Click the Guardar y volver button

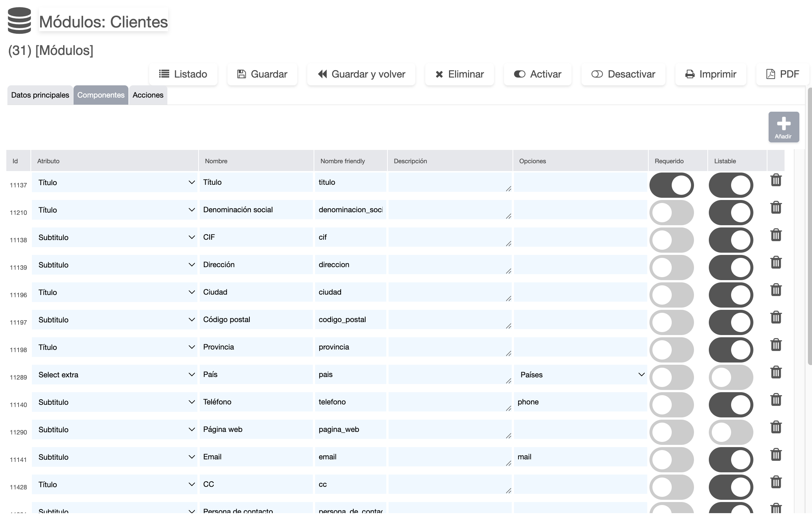tap(361, 74)
